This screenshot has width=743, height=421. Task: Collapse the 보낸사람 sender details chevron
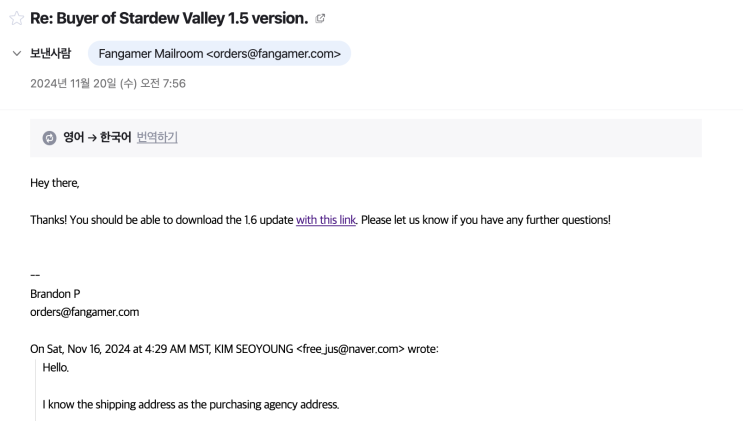click(x=16, y=53)
